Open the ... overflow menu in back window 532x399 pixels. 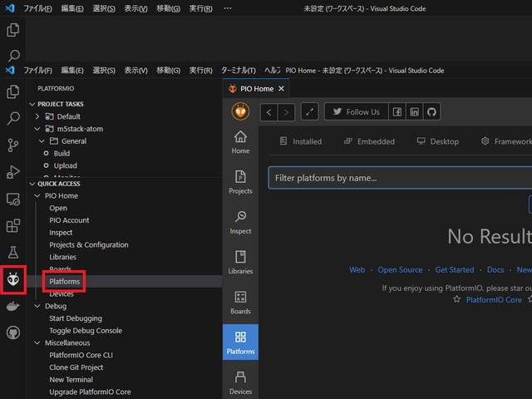pyautogui.click(x=228, y=8)
